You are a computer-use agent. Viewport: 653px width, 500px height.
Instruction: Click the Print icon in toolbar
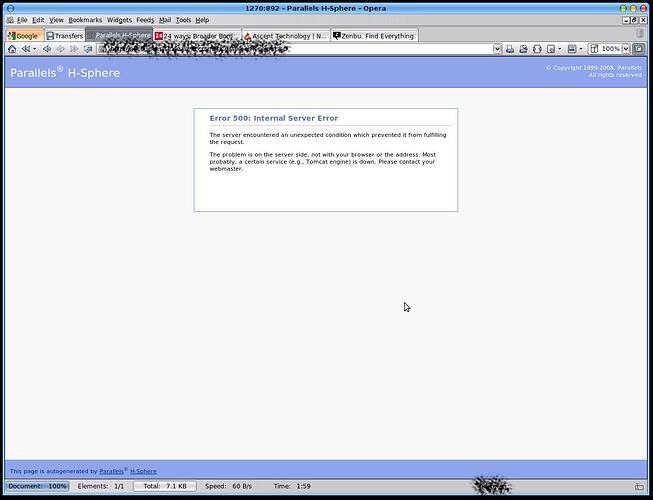pos(510,49)
